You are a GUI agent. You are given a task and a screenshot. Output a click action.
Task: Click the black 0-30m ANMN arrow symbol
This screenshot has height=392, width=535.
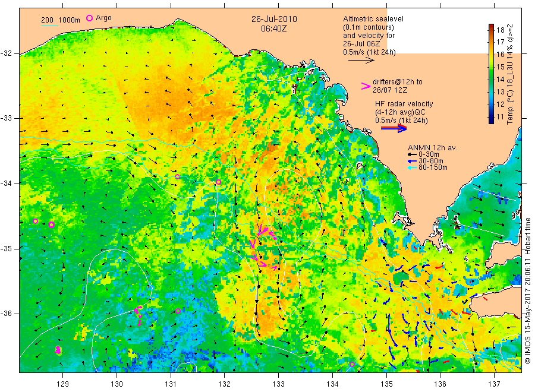pyautogui.click(x=412, y=154)
